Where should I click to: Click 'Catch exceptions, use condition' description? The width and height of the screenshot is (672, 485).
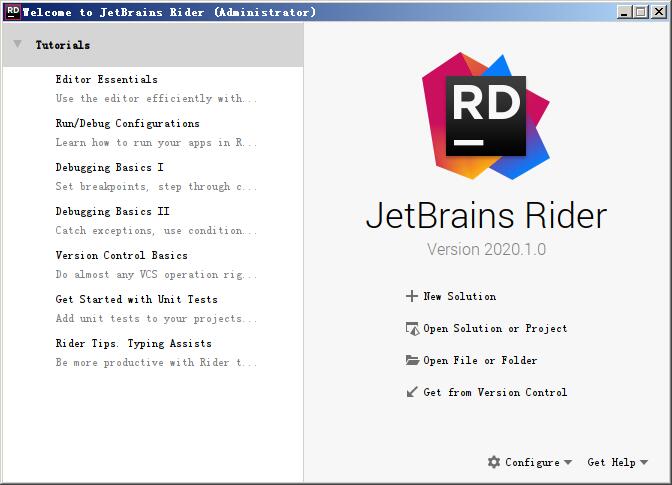156,231
